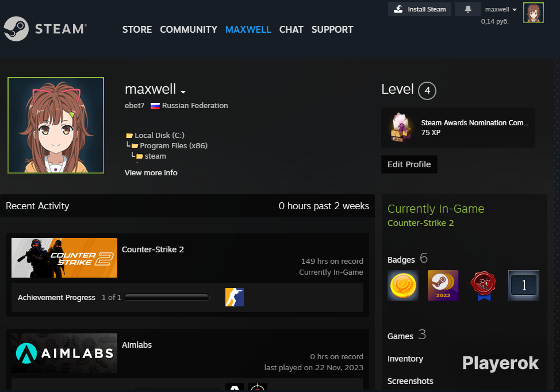
Task: Open the large profile avatar picture
Action: tap(56, 125)
